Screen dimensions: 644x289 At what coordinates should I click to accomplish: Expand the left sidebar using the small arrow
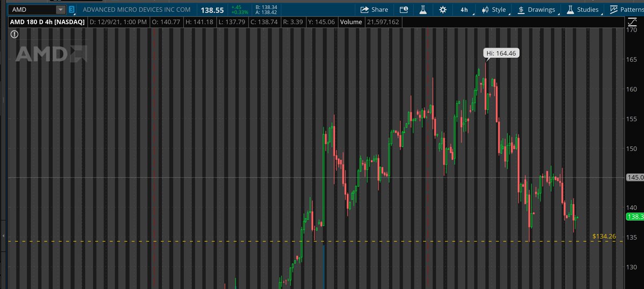(x=4, y=236)
